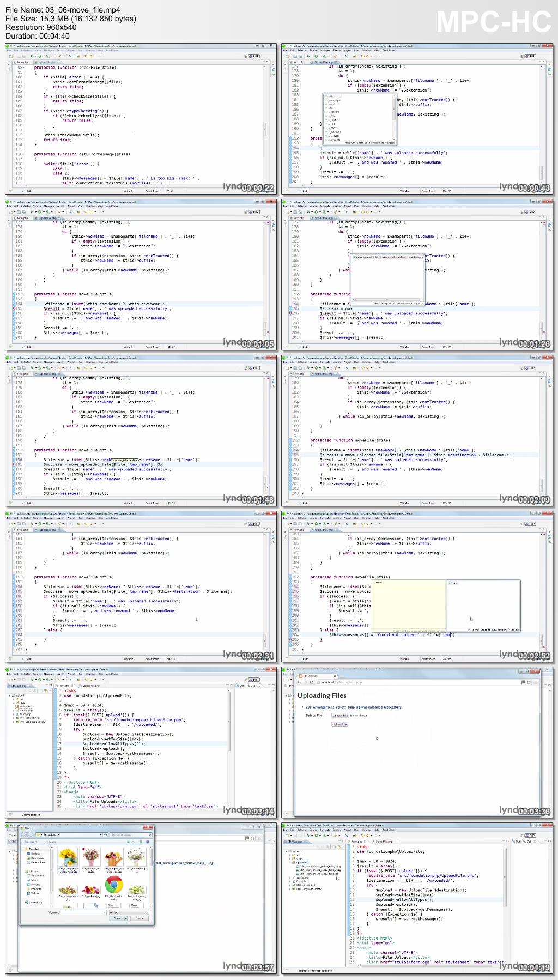Select the File Uploads browser tab in 00:03:36 frame
Viewport: 558px width, 980px height.
[x=317, y=676]
